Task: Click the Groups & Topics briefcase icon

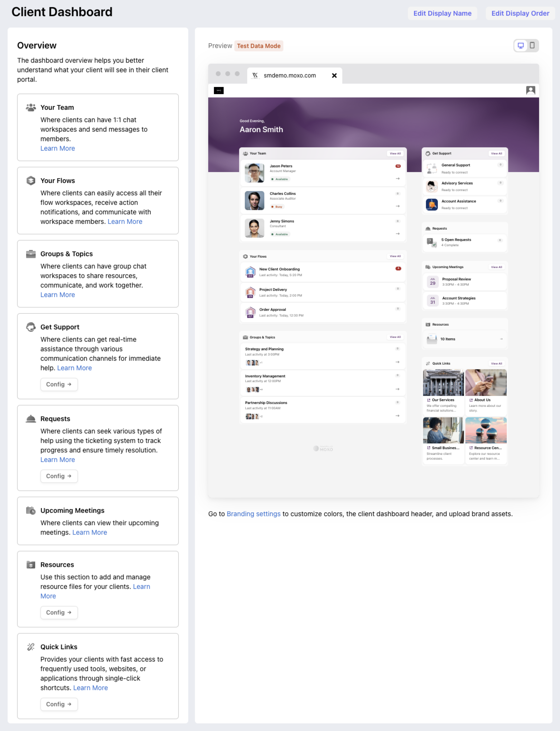Action: tap(31, 254)
